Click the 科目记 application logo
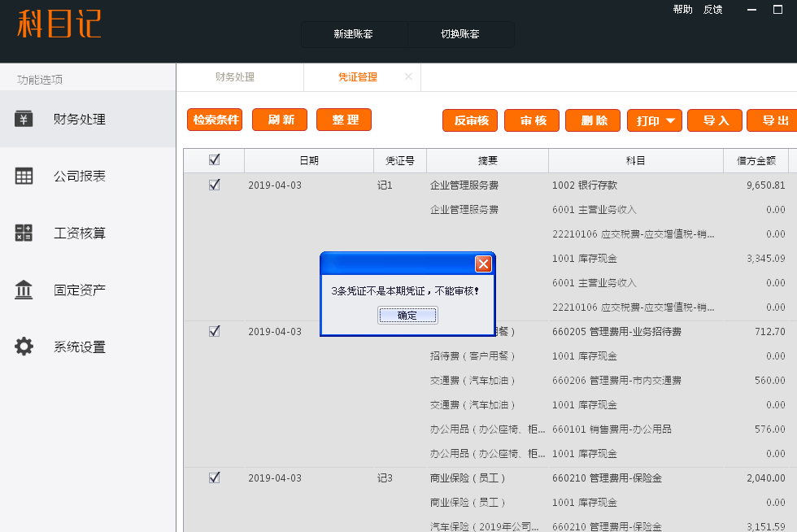Image resolution: width=797 pixels, height=532 pixels. [59, 24]
